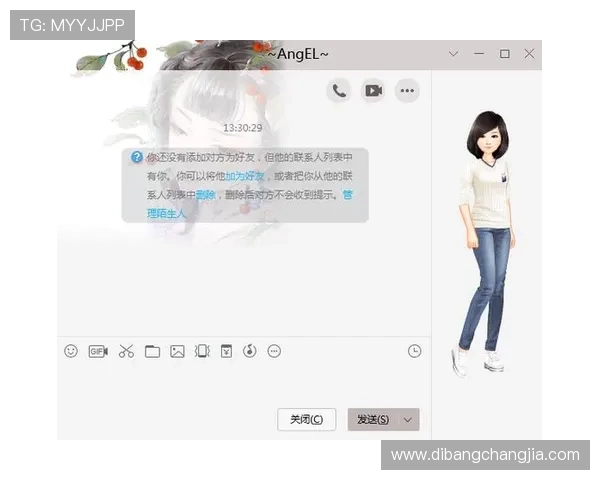
Task: Expand the title bar dropdown chevron
Action: (453, 54)
